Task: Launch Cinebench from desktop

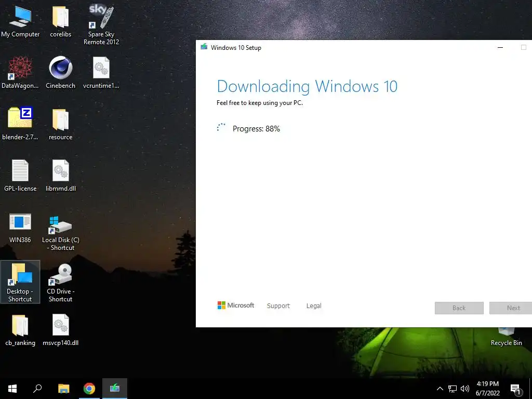Action: [x=60, y=73]
